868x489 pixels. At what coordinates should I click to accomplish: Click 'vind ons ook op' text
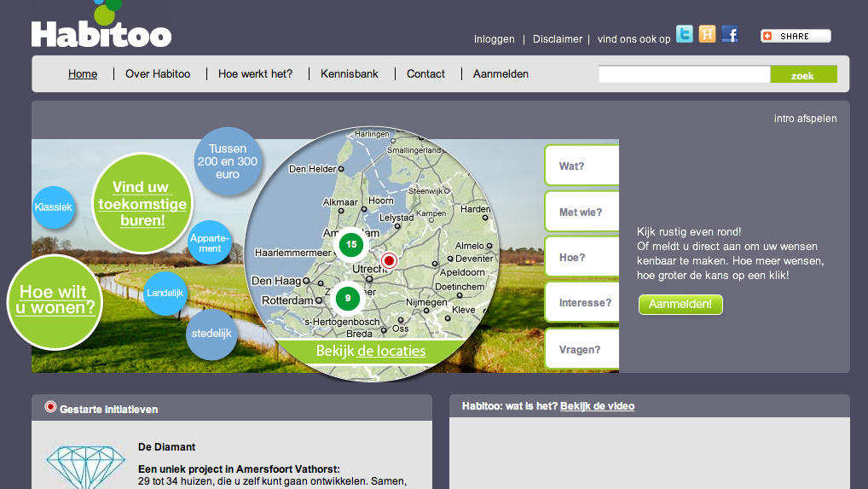634,39
